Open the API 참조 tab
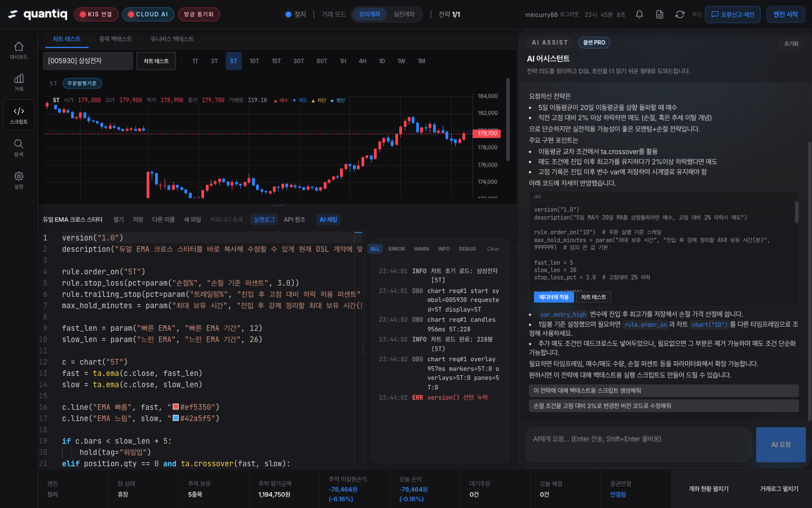The image size is (812, 508). [x=294, y=220]
